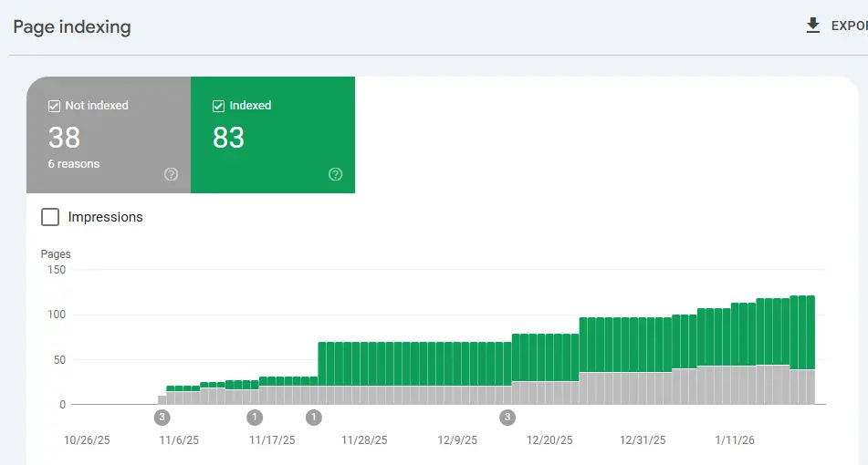This screenshot has height=465, width=868.
Task: Click the 12/20/25 date label
Action: [549, 440]
